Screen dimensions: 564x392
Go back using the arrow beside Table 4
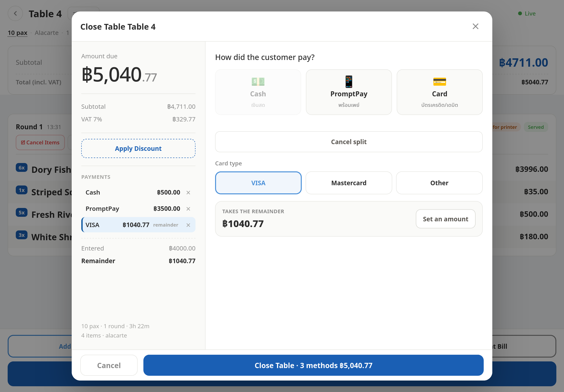[x=15, y=14]
